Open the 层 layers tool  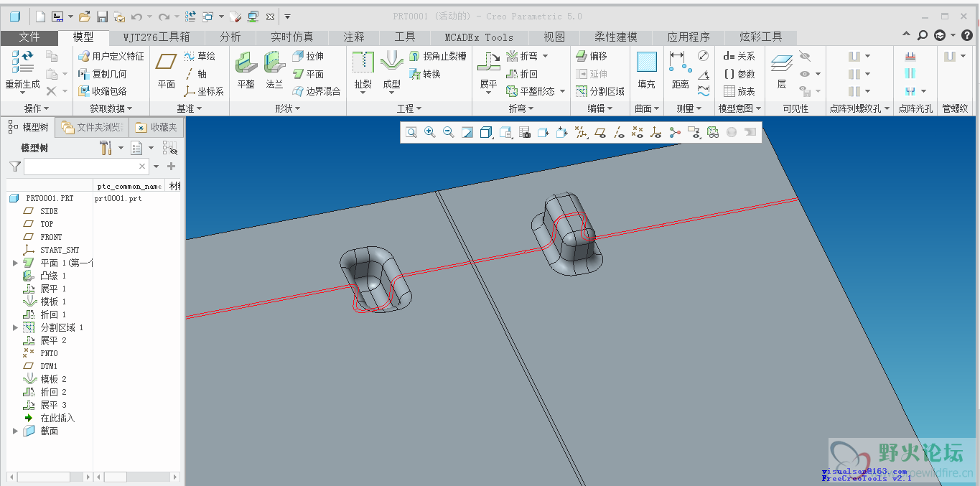782,70
